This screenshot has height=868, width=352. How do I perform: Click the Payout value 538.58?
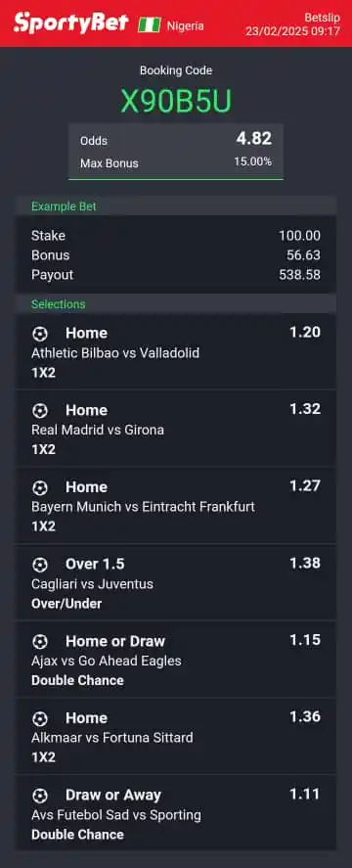(299, 275)
